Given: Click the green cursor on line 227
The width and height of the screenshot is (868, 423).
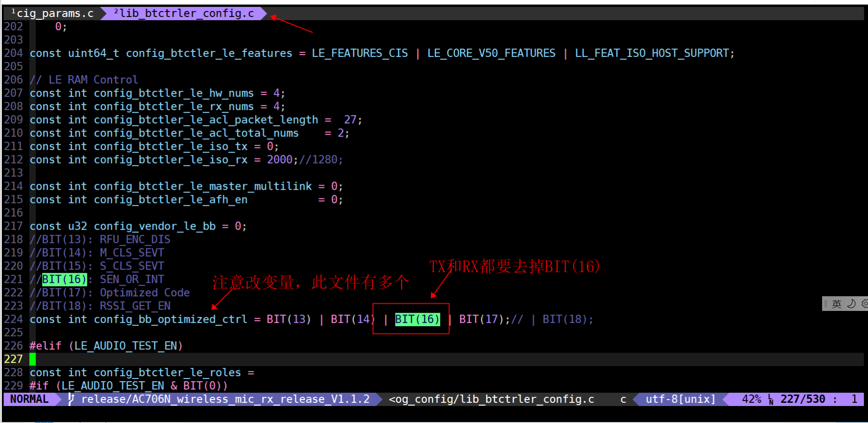Looking at the screenshot, I should coord(33,359).
